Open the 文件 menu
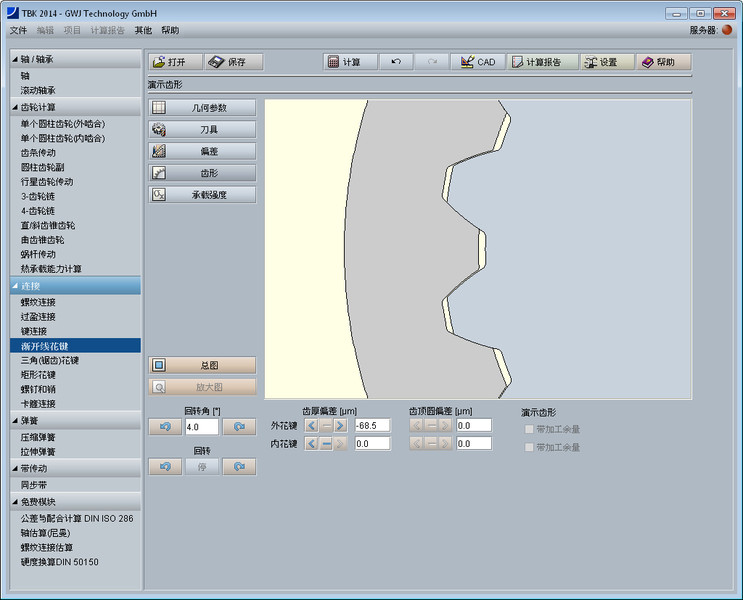743x600 pixels. (x=18, y=31)
